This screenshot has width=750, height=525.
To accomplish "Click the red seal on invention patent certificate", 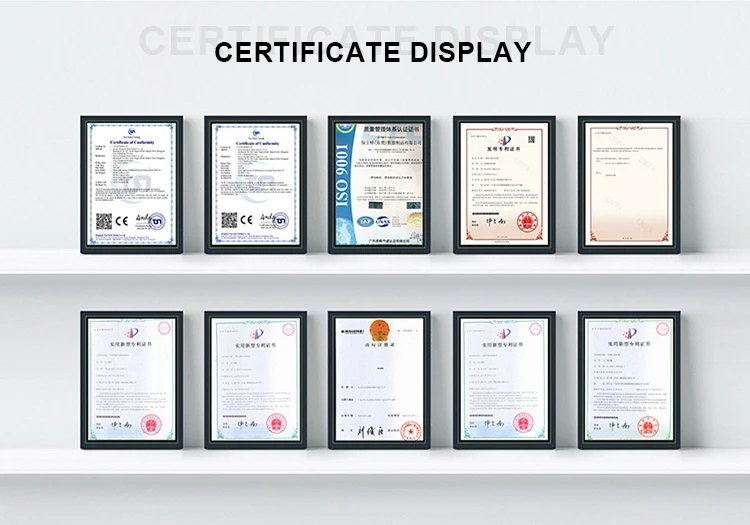I will click(528, 222).
